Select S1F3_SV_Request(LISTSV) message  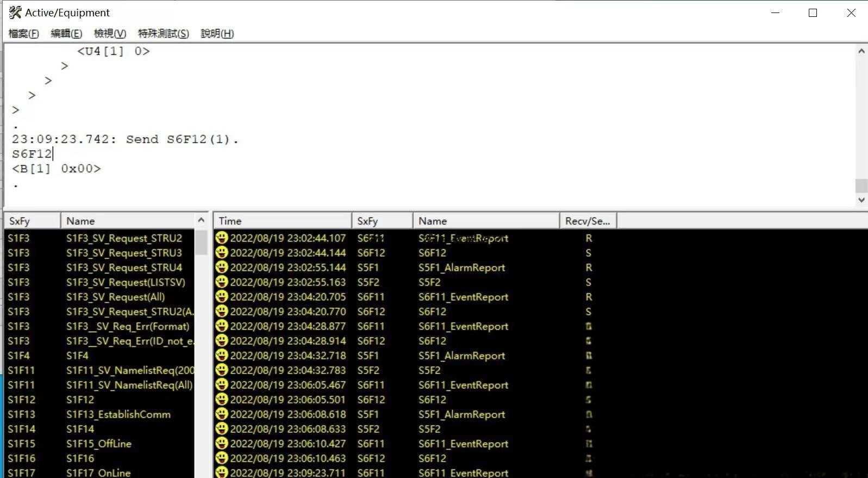tap(99, 282)
